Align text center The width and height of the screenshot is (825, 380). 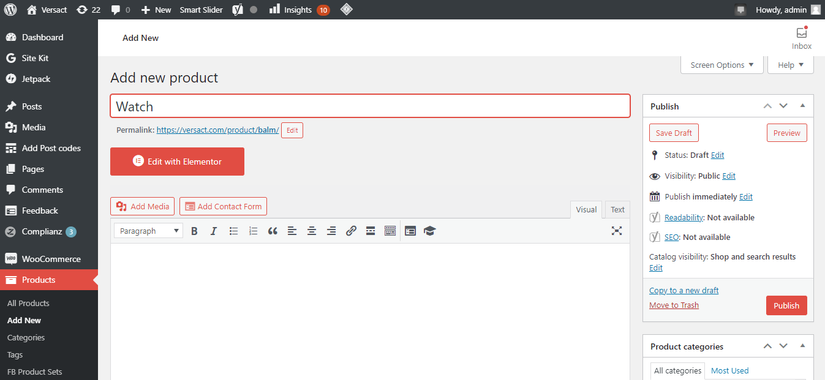[x=311, y=231]
